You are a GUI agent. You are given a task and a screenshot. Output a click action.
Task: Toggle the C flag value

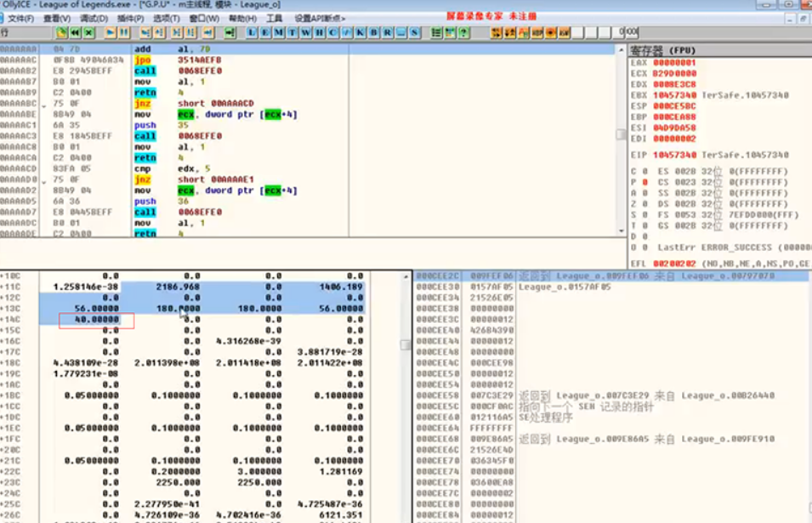click(x=644, y=171)
